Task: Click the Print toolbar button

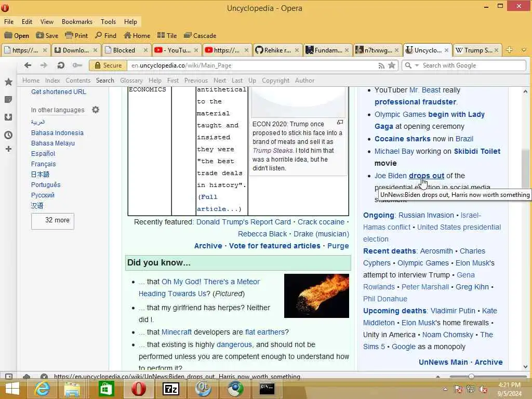Action: pos(76,36)
